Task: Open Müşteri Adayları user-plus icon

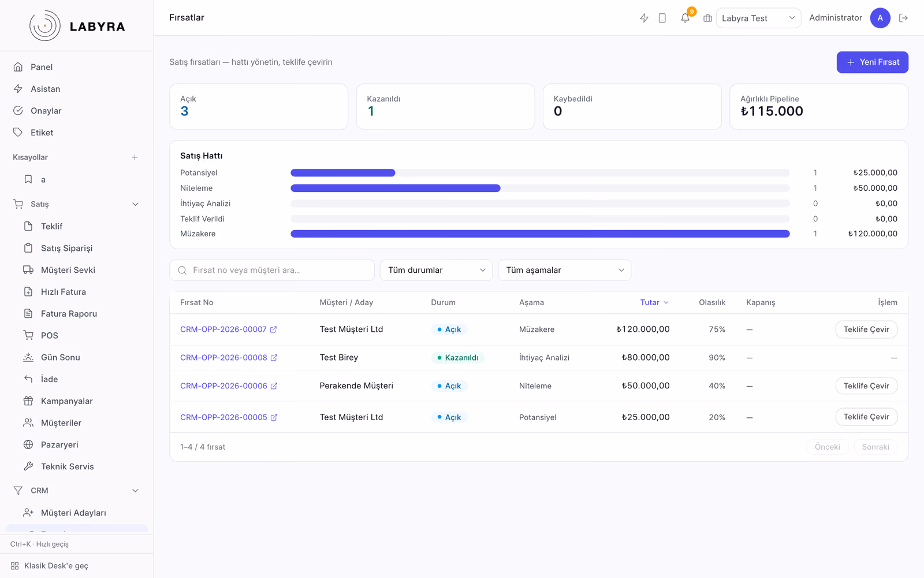Action: click(28, 513)
